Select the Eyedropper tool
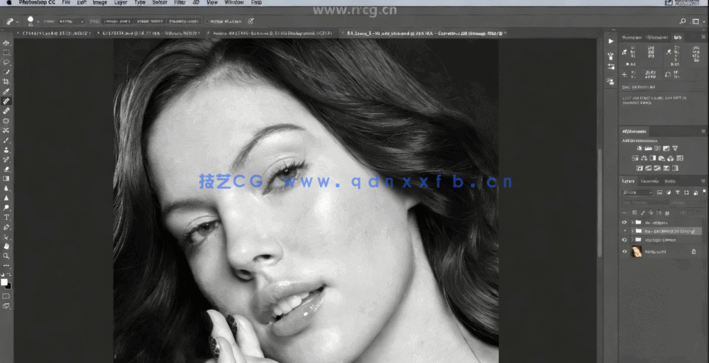709x363 pixels. pyautogui.click(x=6, y=92)
